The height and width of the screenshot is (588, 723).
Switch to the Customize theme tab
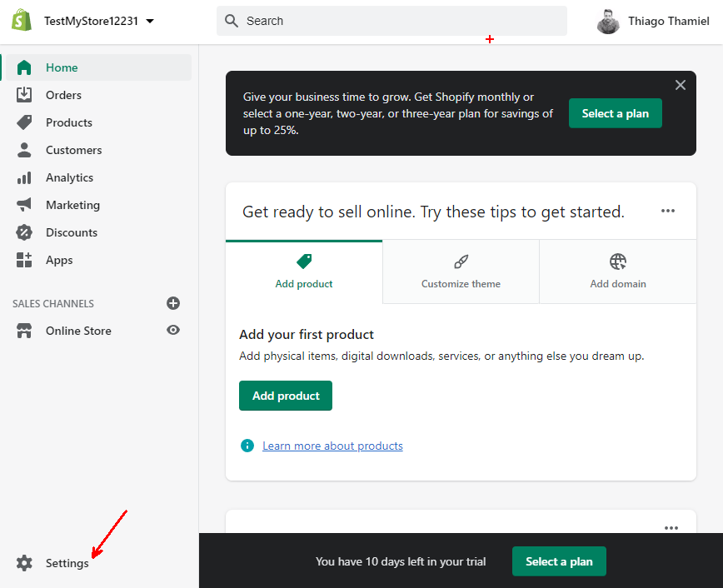tap(461, 272)
